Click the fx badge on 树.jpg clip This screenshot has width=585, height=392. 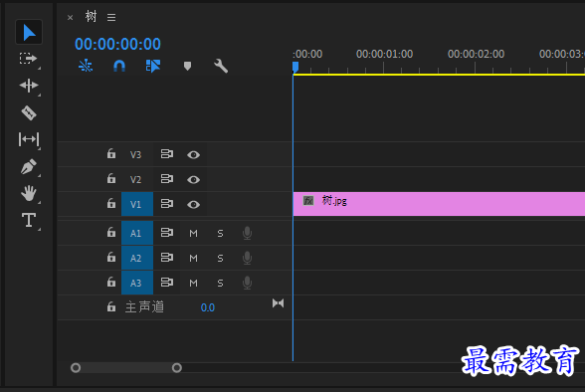(308, 201)
